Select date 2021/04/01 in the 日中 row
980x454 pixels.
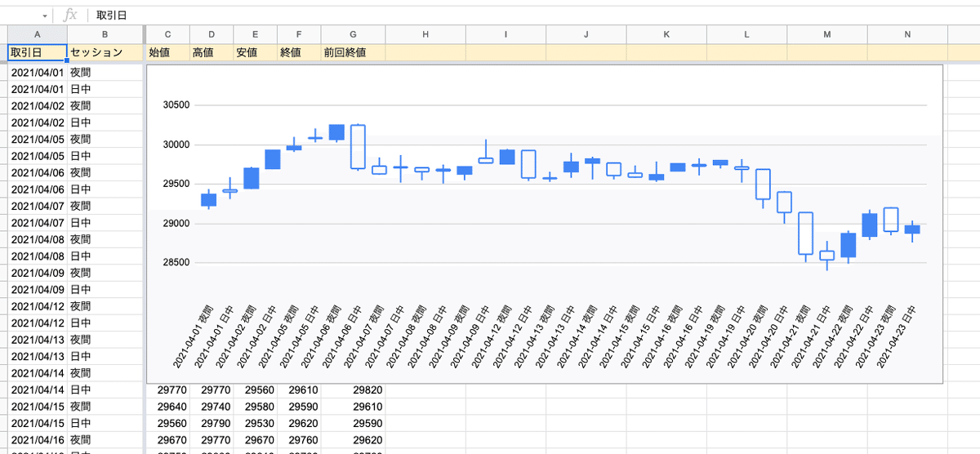(37, 89)
